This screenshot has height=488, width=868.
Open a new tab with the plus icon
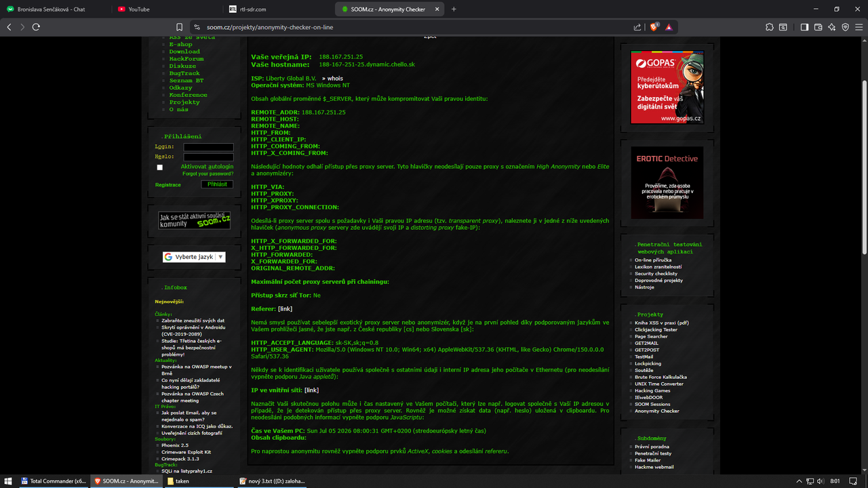(x=454, y=9)
